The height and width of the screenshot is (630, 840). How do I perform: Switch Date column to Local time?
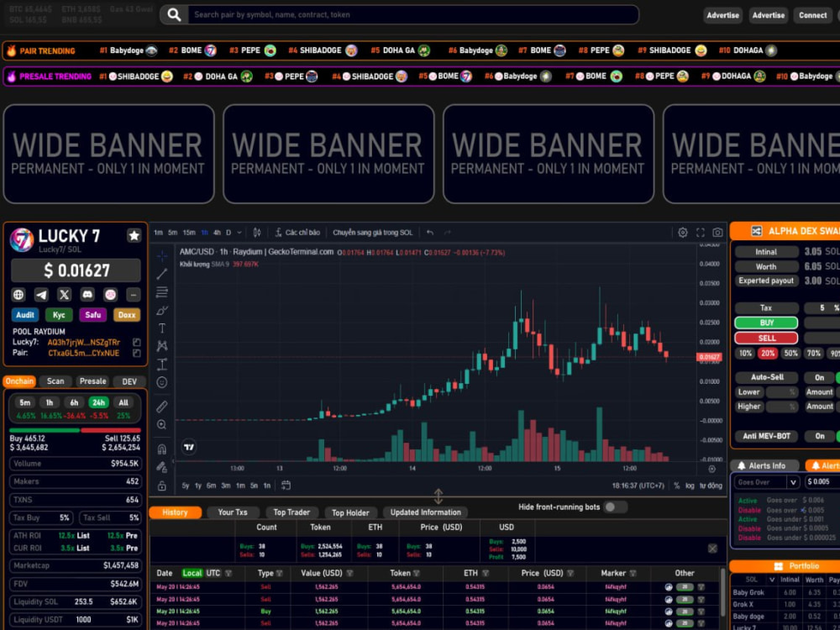tap(192, 573)
